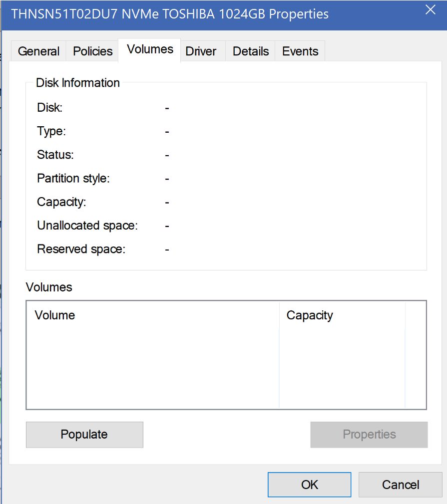Screen dimensions: 447x504
Task: Click the 'Disk:' label
Action: (x=49, y=108)
